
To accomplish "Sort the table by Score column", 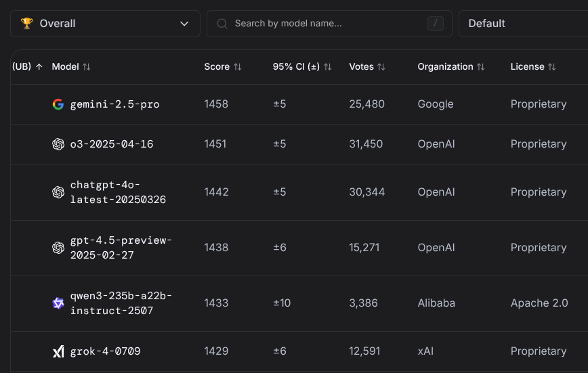I will (x=223, y=67).
